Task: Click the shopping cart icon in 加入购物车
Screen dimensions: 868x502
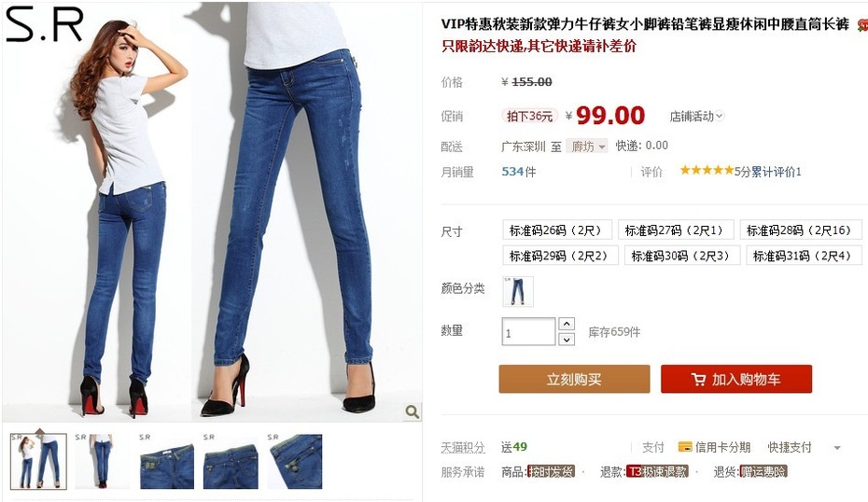Action: 698,379
